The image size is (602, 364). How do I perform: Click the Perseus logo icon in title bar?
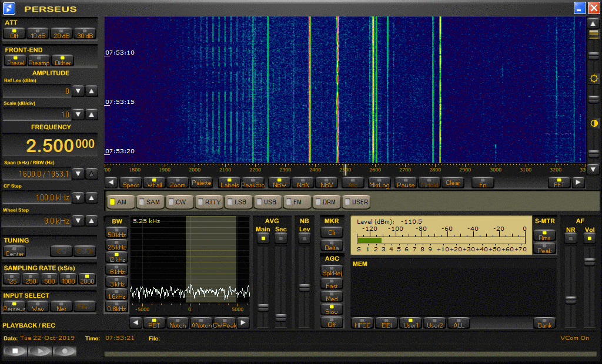click(9, 8)
